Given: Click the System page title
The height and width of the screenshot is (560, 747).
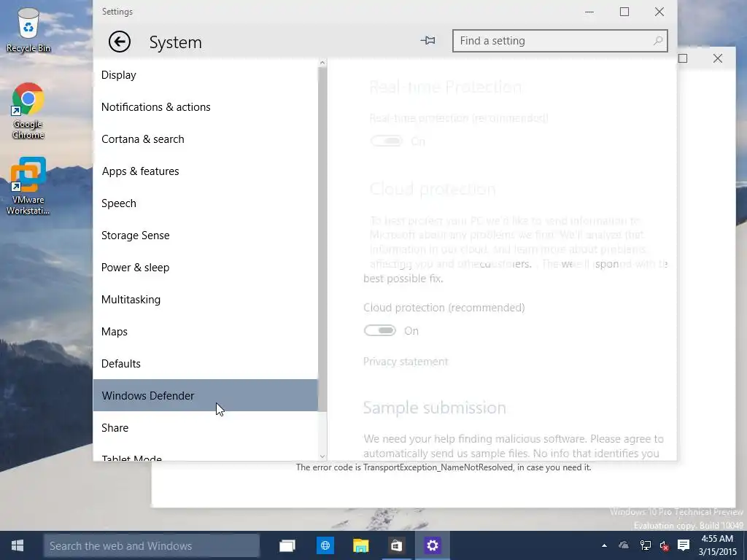Looking at the screenshot, I should [x=175, y=42].
